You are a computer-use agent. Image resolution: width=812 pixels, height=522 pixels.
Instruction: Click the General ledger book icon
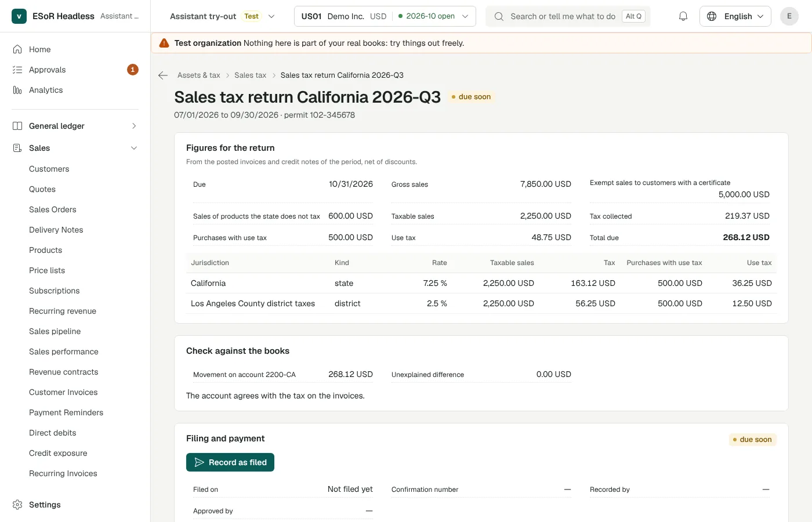click(17, 126)
